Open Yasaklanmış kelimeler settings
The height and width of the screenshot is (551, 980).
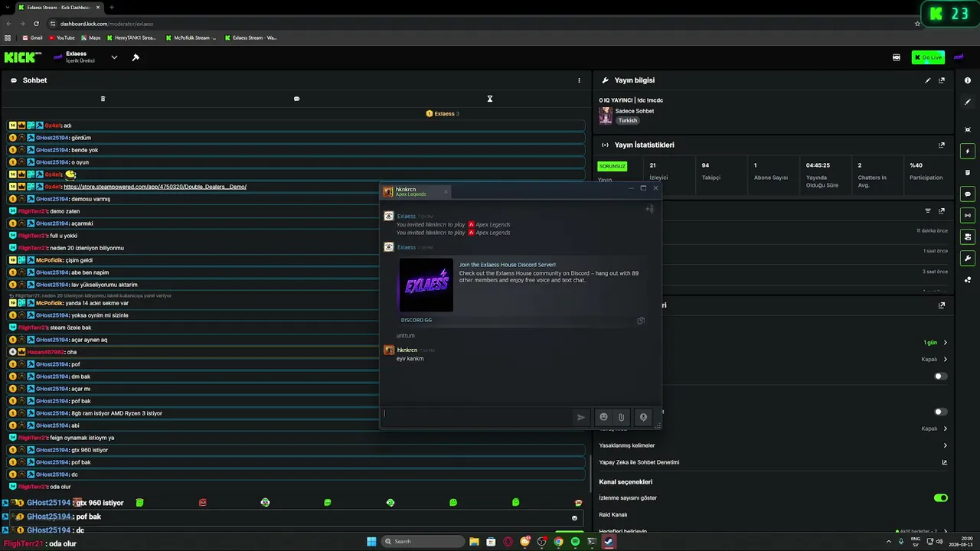773,445
